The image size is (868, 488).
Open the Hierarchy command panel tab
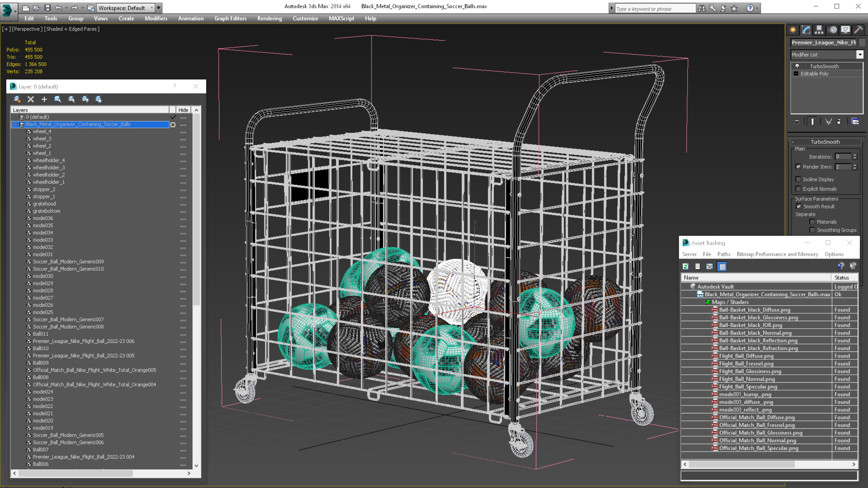(x=819, y=30)
